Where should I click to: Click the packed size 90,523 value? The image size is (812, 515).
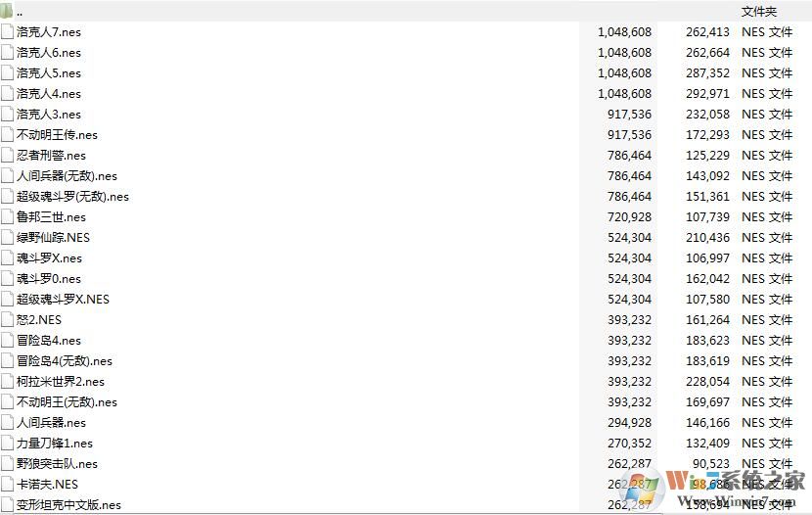coord(711,464)
